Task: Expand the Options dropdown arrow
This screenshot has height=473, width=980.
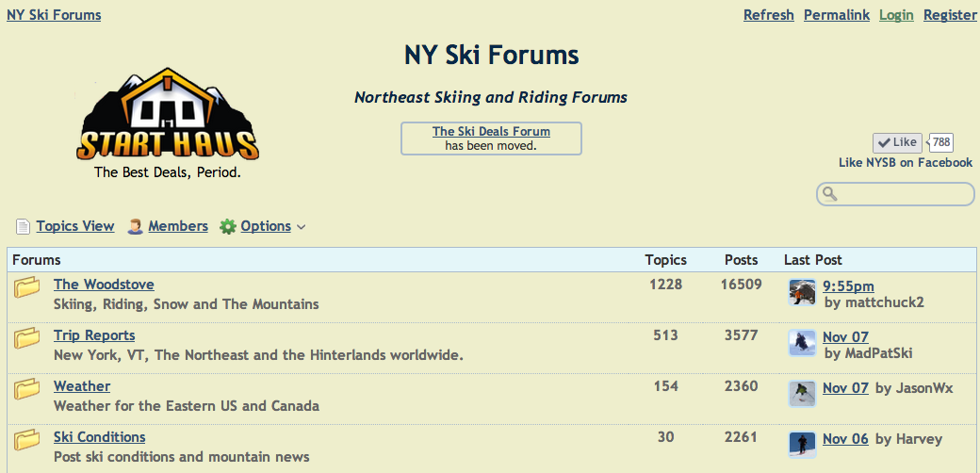Action: [x=302, y=227]
